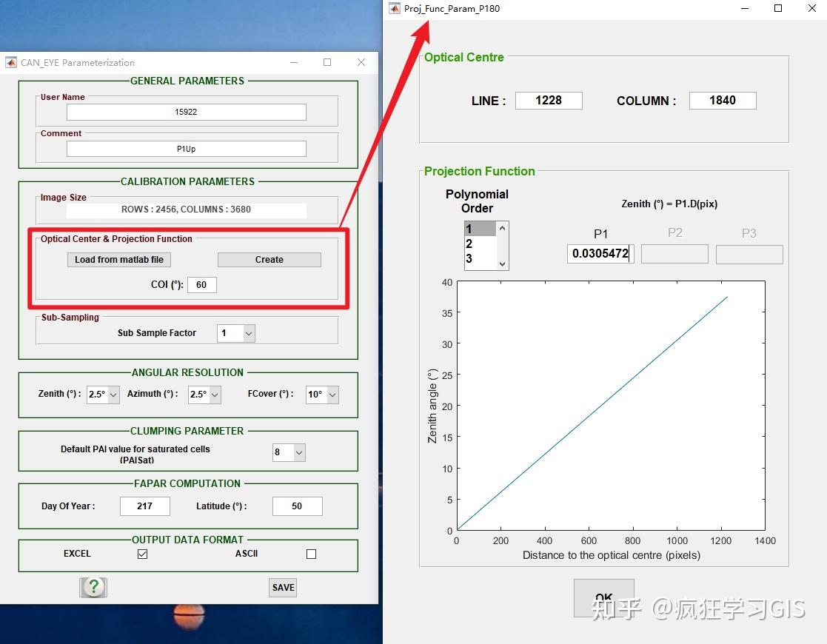Screen dimensions: 827x644
Task: Click the Load from matlab file button
Action: [118, 260]
